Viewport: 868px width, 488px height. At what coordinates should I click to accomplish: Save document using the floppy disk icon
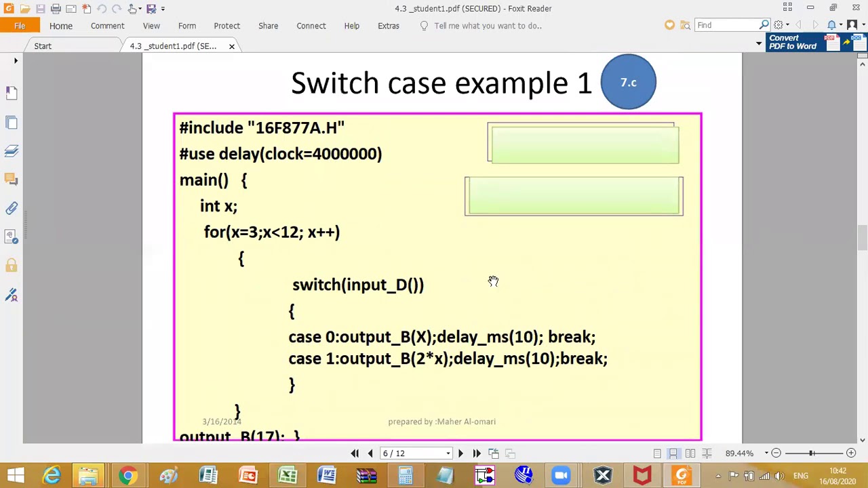pos(40,8)
